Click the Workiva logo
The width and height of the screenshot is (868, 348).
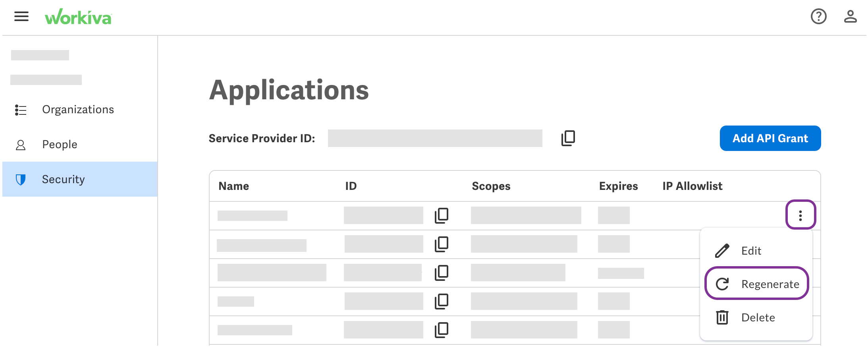click(79, 17)
